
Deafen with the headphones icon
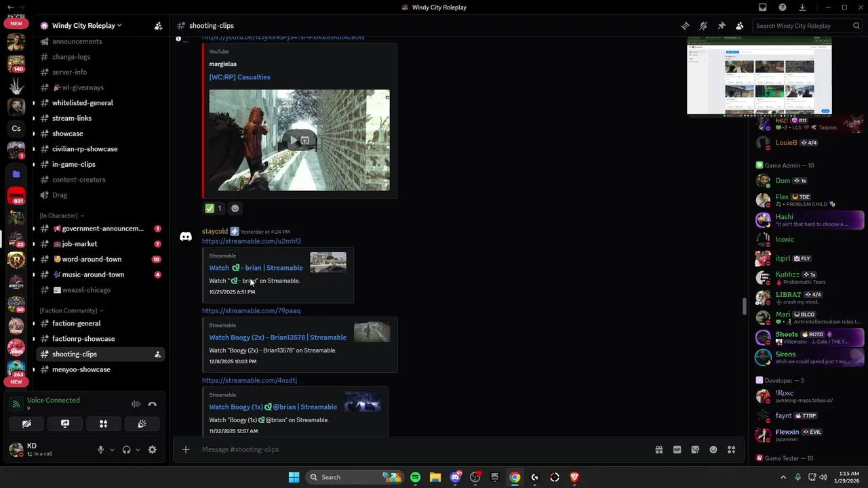(x=126, y=449)
